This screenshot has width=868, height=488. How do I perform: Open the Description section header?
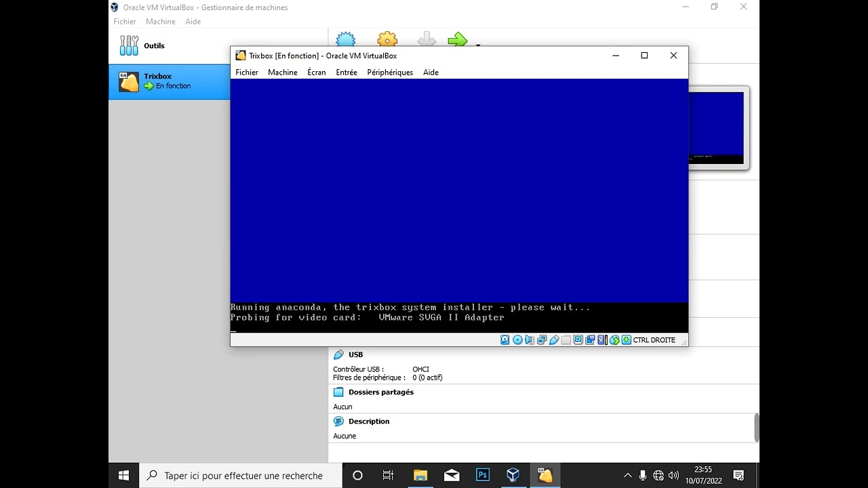click(369, 421)
